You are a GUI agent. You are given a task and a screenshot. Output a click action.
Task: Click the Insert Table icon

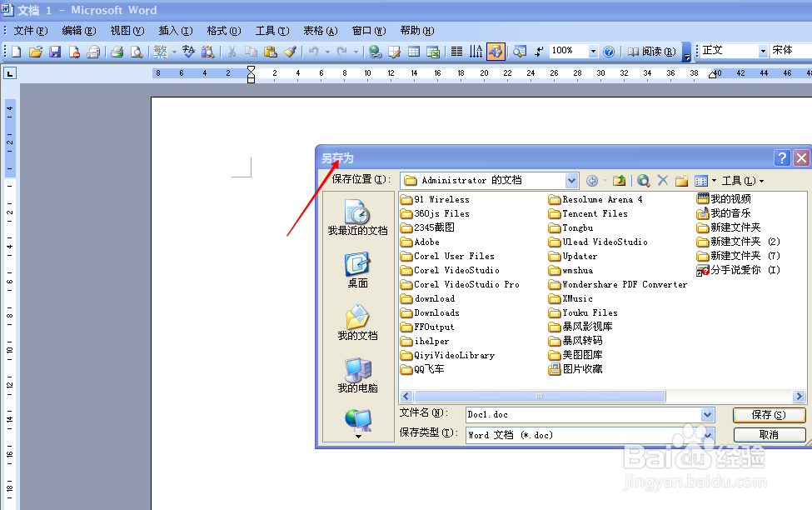click(x=414, y=52)
